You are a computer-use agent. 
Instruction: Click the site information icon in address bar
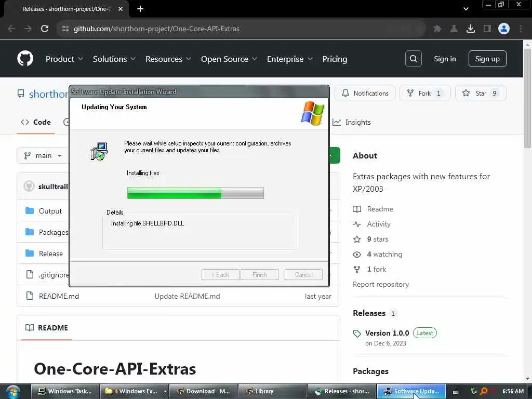[x=65, y=29]
